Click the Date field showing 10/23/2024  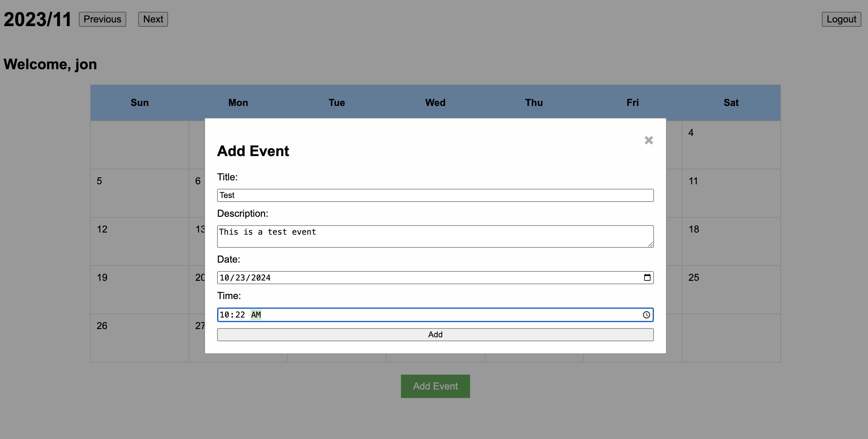tap(435, 277)
